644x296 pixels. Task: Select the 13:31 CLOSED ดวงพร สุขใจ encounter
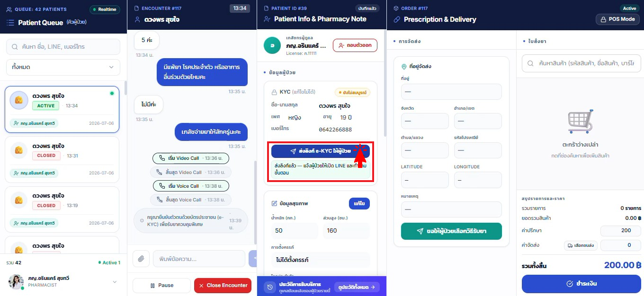click(x=62, y=158)
